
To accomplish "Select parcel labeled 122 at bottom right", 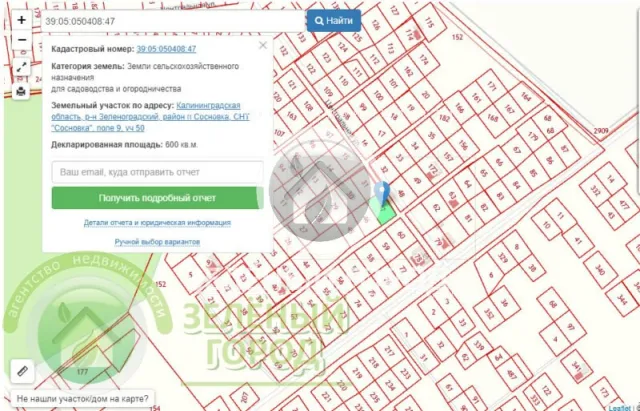I will (547, 391).
